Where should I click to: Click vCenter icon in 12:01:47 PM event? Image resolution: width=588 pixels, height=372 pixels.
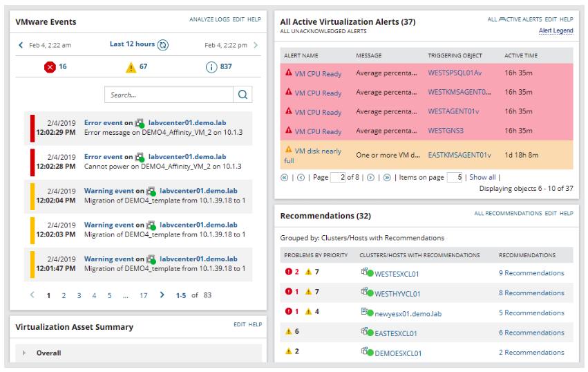point(151,259)
